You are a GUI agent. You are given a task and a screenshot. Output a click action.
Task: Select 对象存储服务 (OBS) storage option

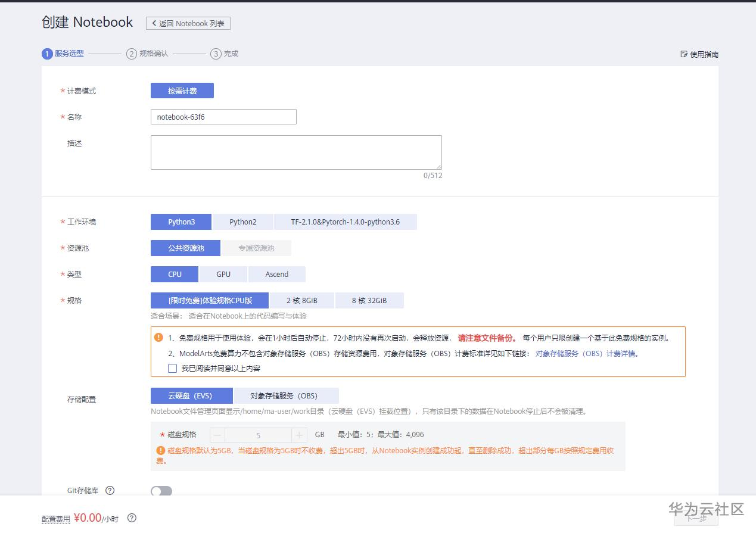pos(286,395)
